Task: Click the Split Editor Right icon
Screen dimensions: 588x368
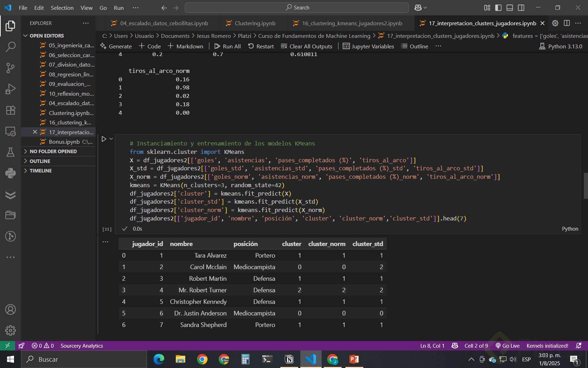Action: pos(567,23)
